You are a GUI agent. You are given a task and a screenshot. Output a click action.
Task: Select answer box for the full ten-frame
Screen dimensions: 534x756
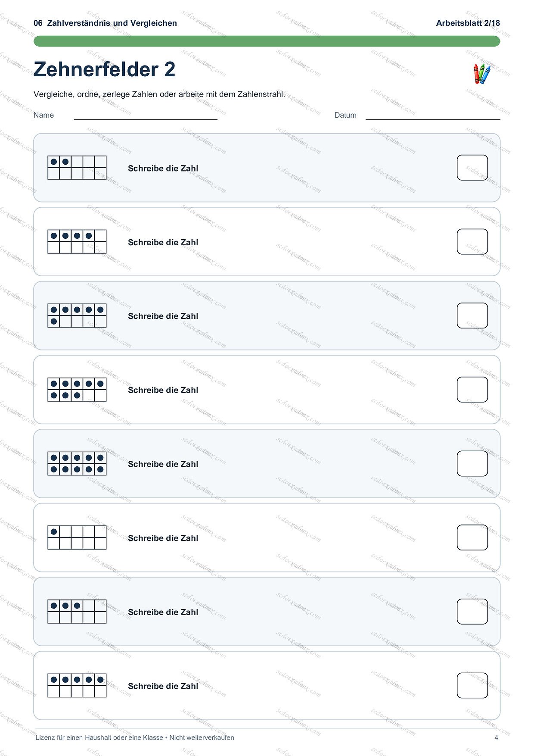(472, 463)
